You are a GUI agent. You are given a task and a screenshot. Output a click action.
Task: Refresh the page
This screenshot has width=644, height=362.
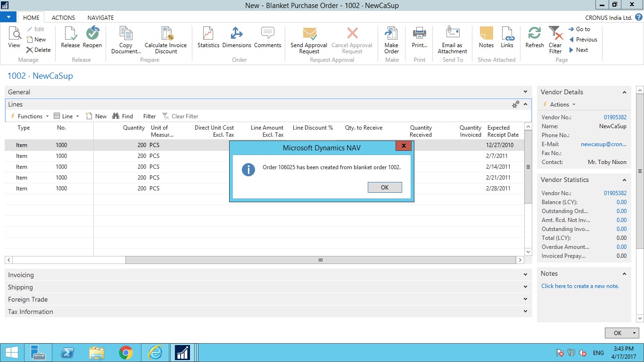point(535,37)
